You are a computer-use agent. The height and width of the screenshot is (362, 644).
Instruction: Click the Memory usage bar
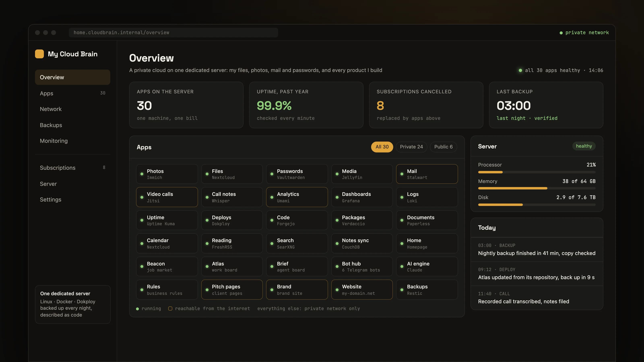[537, 188]
